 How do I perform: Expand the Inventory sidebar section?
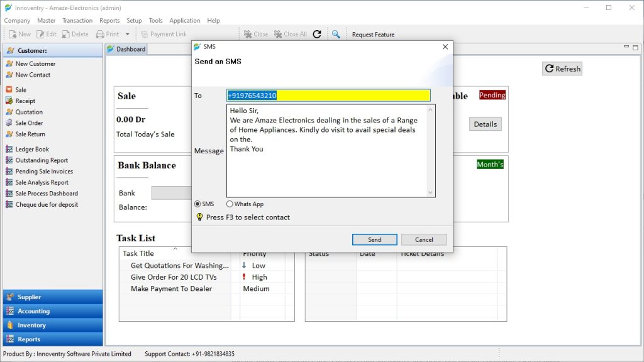click(x=53, y=325)
